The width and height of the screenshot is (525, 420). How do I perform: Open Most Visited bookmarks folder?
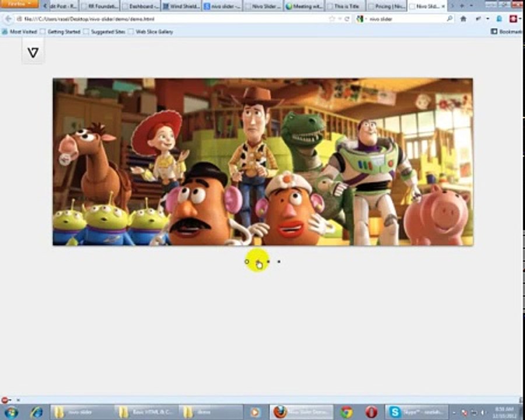tap(19, 32)
